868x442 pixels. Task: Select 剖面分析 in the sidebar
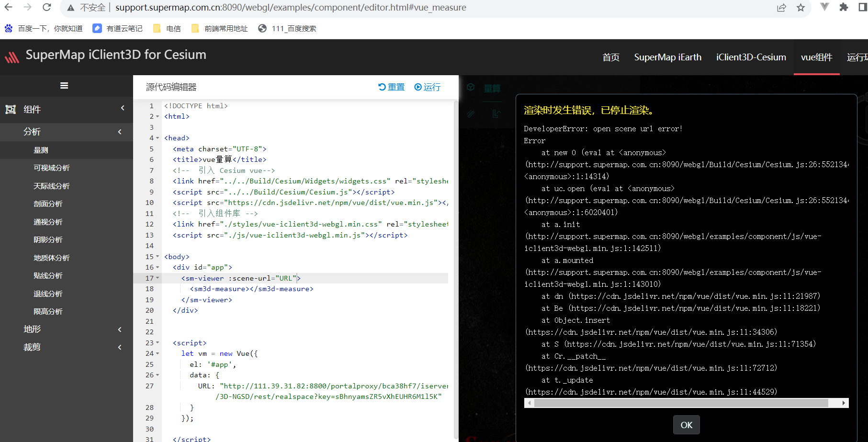point(48,204)
